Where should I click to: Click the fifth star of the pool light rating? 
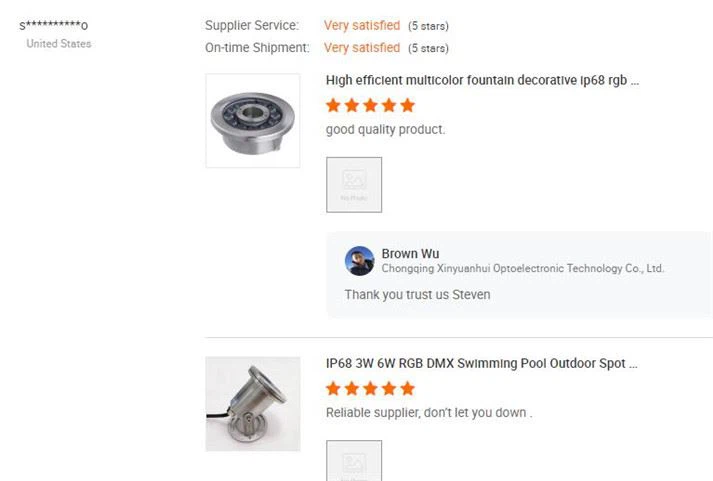[408, 389]
